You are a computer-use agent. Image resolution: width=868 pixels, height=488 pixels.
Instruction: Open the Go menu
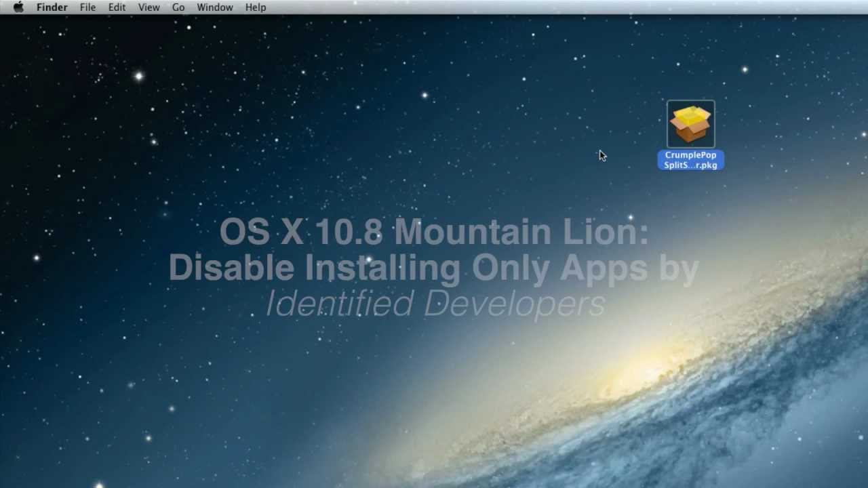pos(178,7)
